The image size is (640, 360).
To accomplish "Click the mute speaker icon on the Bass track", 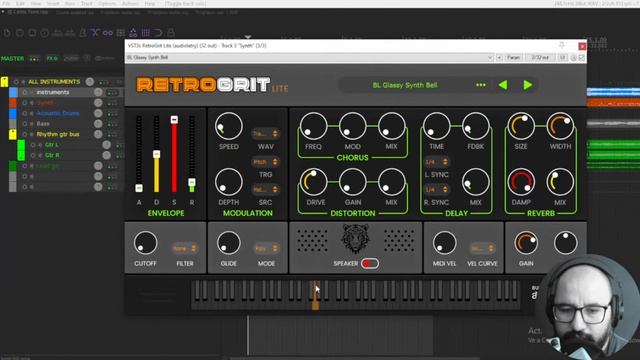I will [31, 124].
